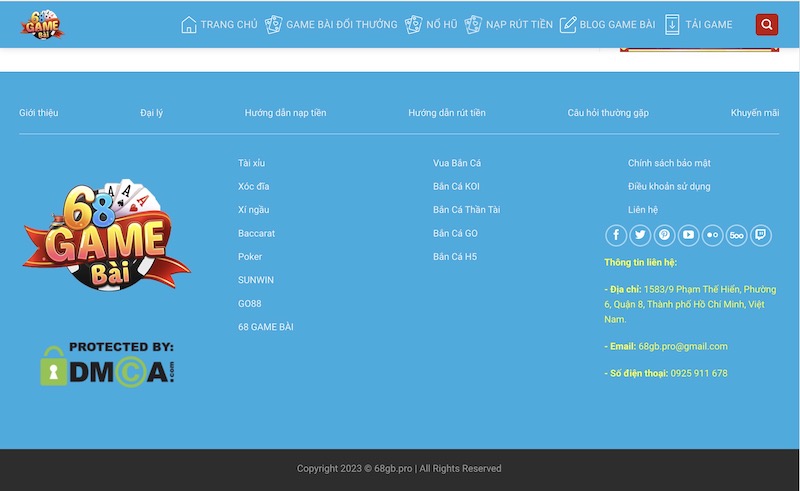Open Nạp Rút Tiền menu item
This screenshot has height=491, width=800.
coord(519,24)
